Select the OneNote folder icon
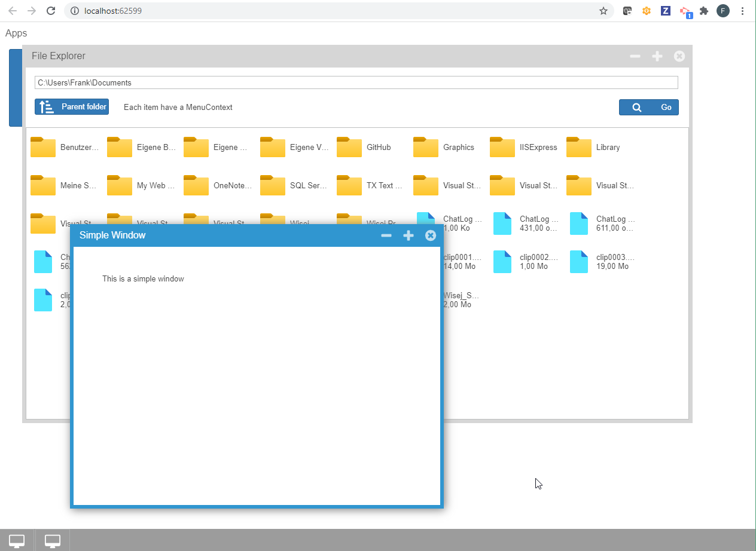The width and height of the screenshot is (756, 551). coord(196,185)
